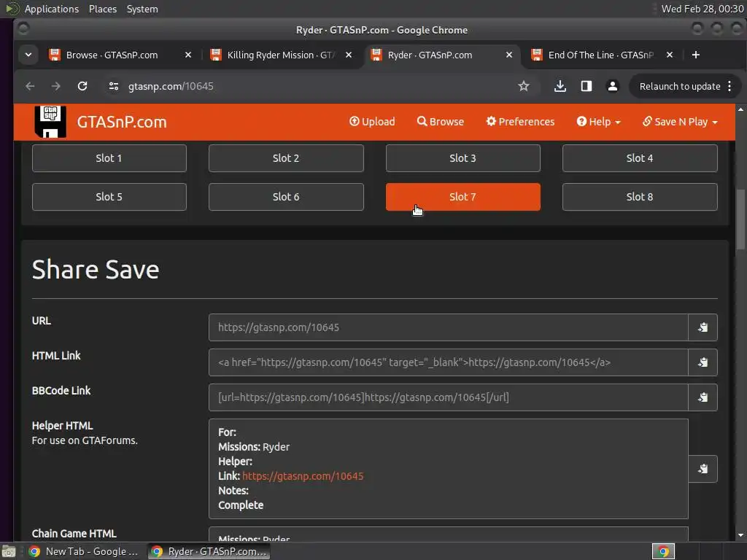Reload the current page

coord(82,86)
